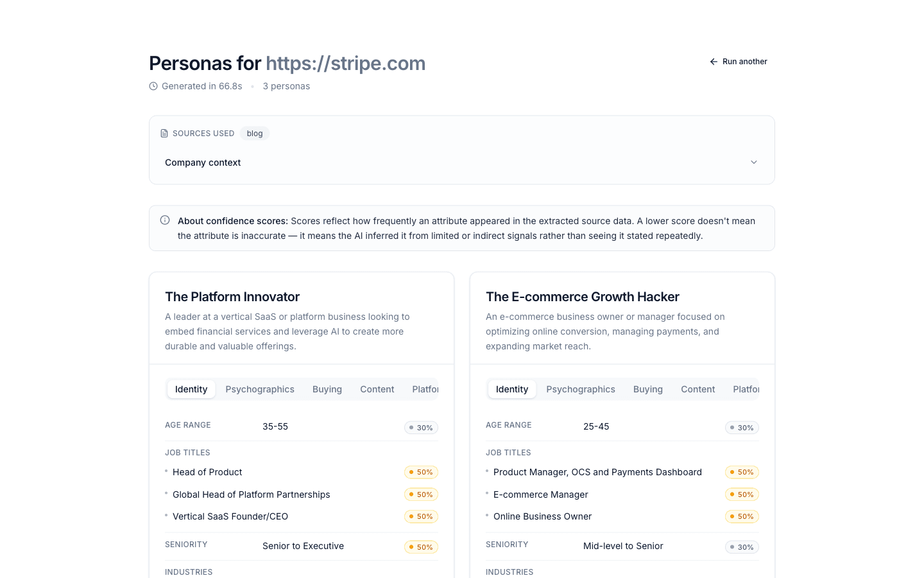Open the https://stripe.com link in the heading
This screenshot has height=578, width=924.
(x=346, y=63)
